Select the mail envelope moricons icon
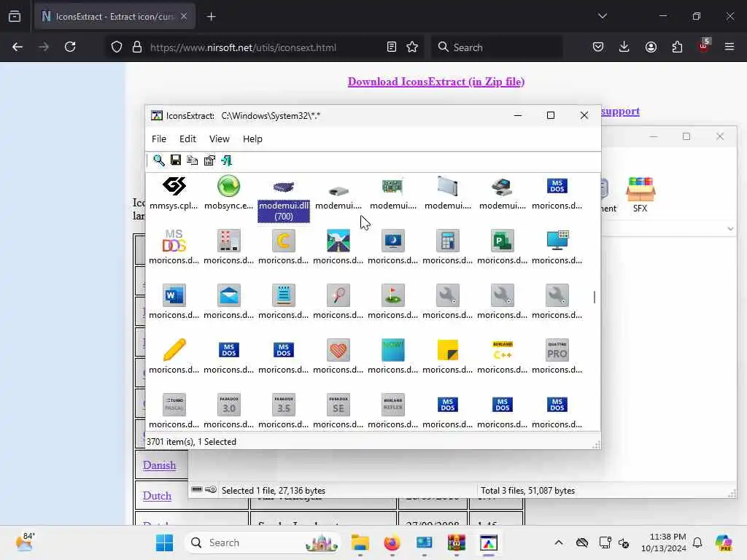The width and height of the screenshot is (747, 560). pos(228,301)
